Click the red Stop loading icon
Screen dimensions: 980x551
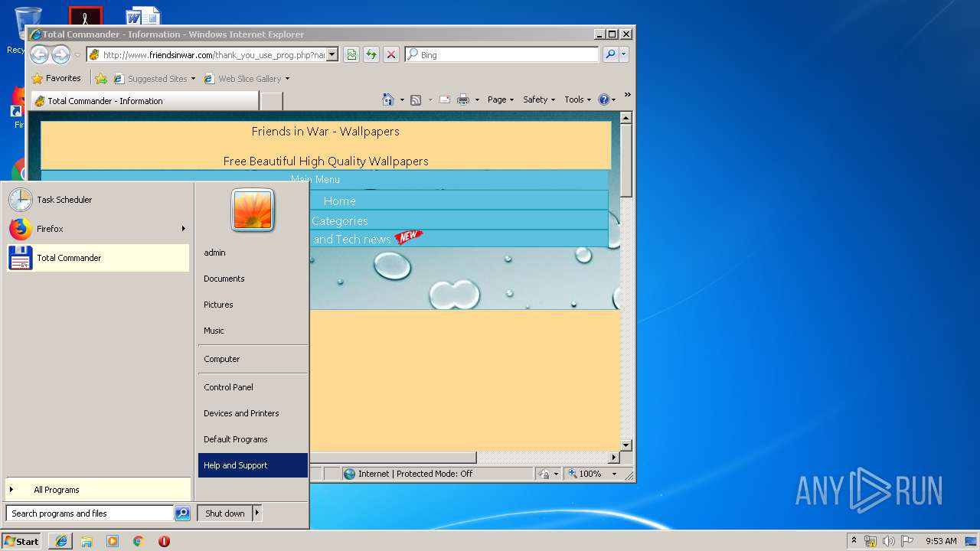391,55
